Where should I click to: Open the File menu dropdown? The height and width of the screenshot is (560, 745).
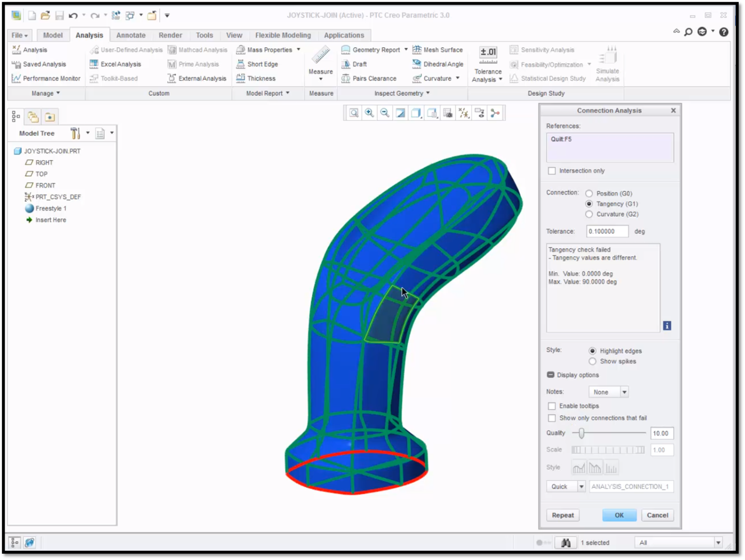20,35
